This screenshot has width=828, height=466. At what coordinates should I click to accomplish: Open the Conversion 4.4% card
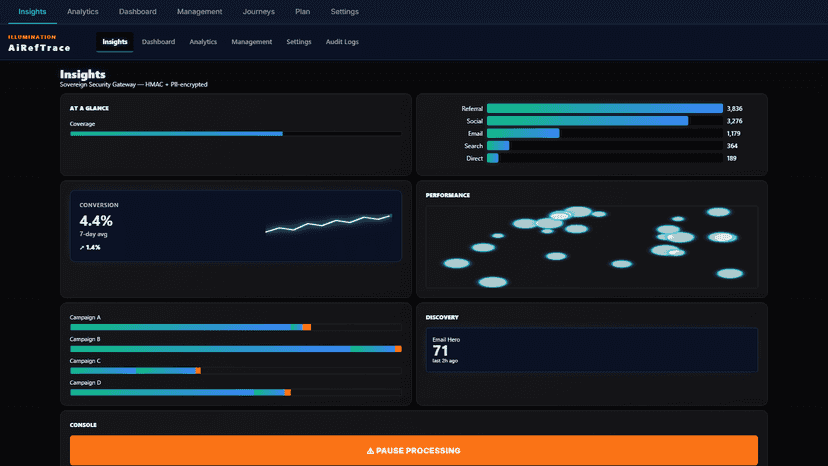coord(236,226)
